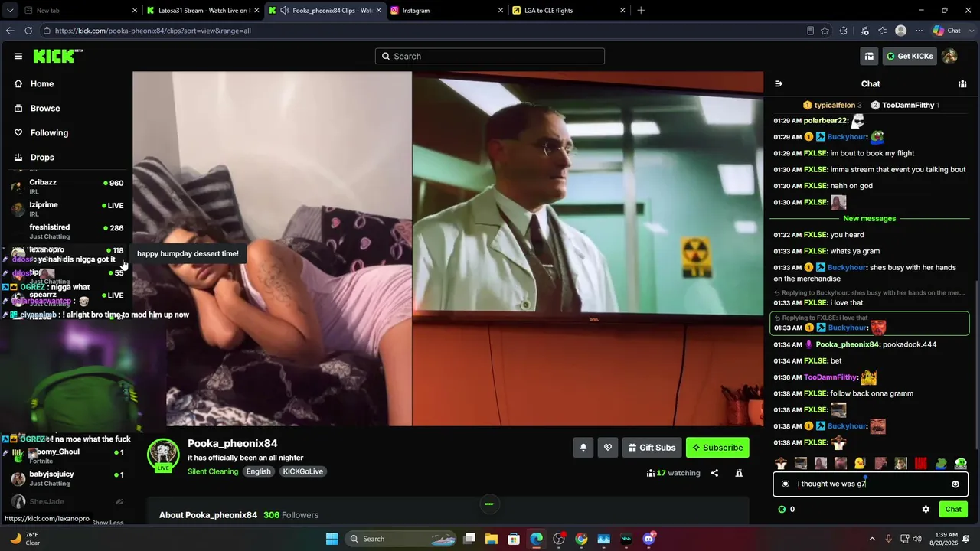Screen dimensions: 980x551
Task: Follow the channel with the heart button
Action: pos(608,448)
